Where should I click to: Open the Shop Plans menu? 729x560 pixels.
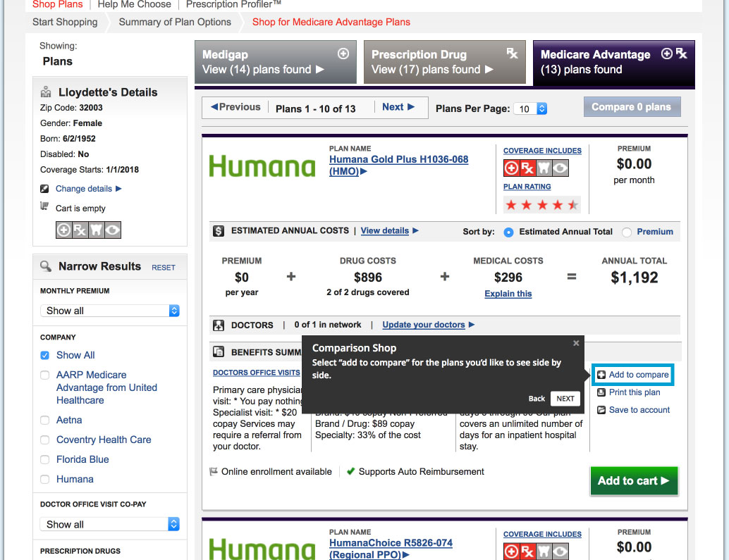[58, 5]
